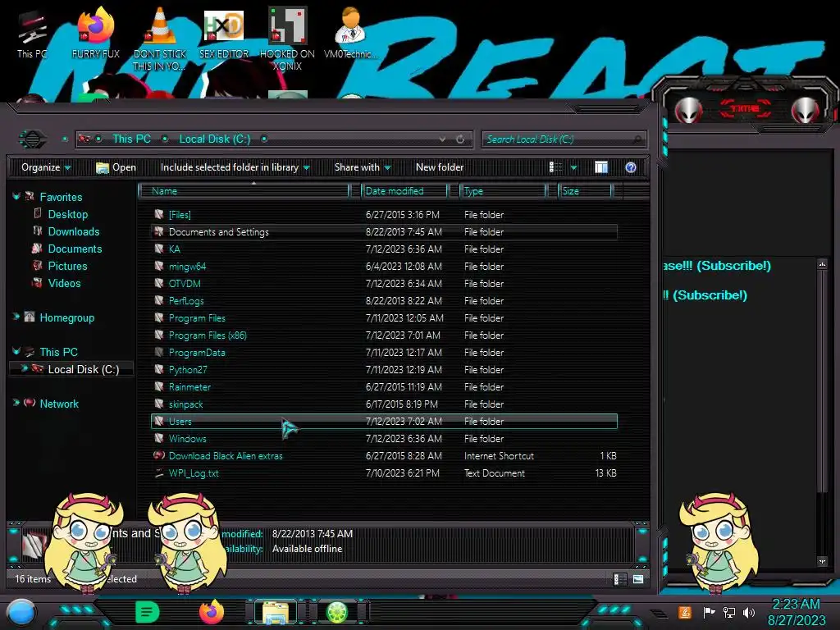Image resolution: width=840 pixels, height=630 pixels.
Task: Select Pictures in Favorites
Action: tap(67, 267)
